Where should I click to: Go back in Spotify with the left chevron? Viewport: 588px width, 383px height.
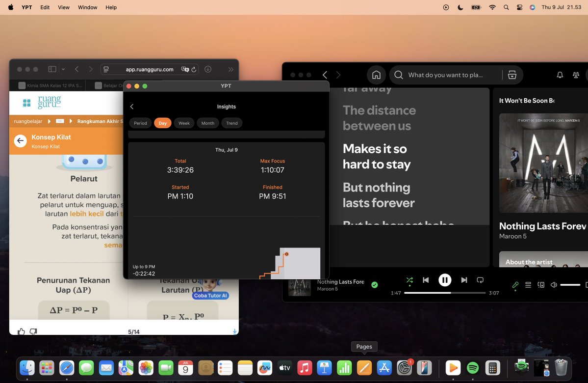[x=325, y=75]
